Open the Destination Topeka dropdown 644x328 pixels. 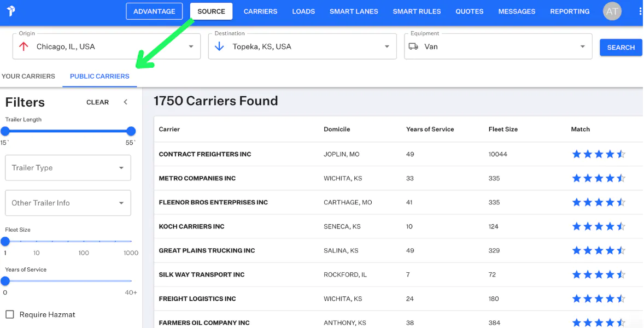(302, 46)
